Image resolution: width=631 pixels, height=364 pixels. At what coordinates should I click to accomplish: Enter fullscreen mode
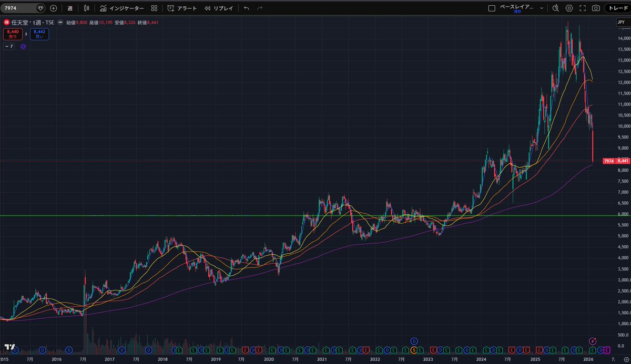(x=582, y=8)
